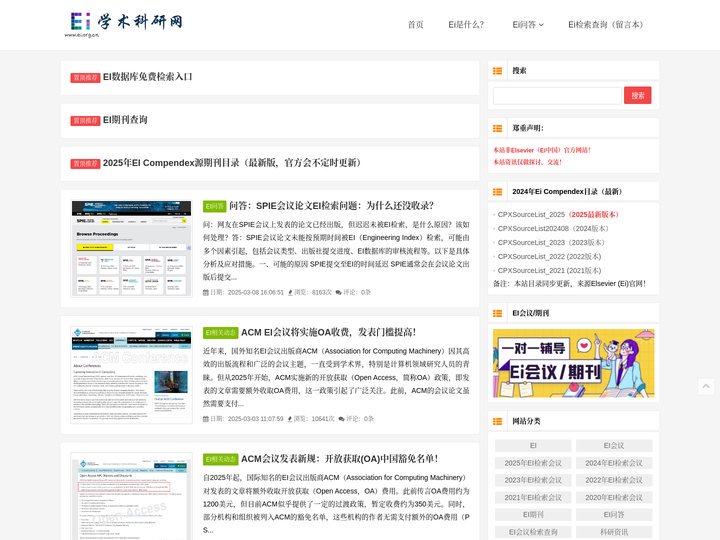Click comment icon on ACM OA收费 article
The height and width of the screenshot is (540, 720).
point(341,419)
